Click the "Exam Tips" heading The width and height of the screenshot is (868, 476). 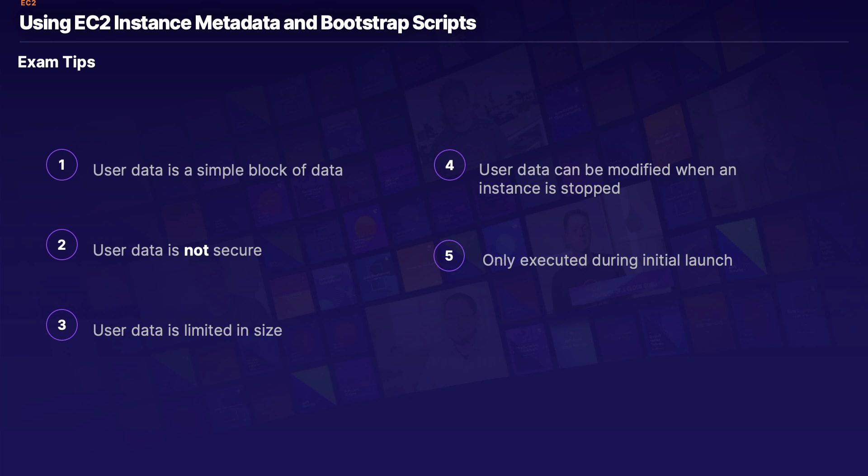pyautogui.click(x=57, y=62)
